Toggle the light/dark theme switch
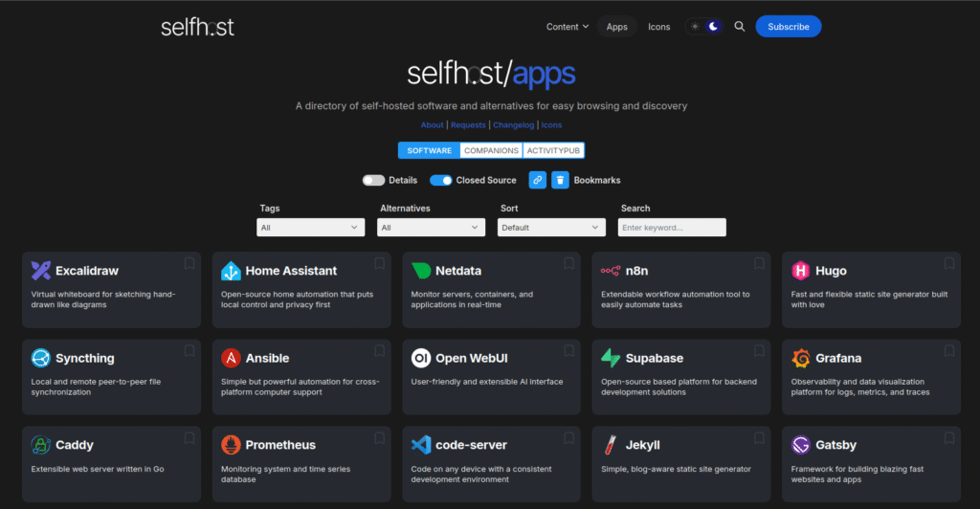Screen dimensions: 980x509 click(703, 27)
